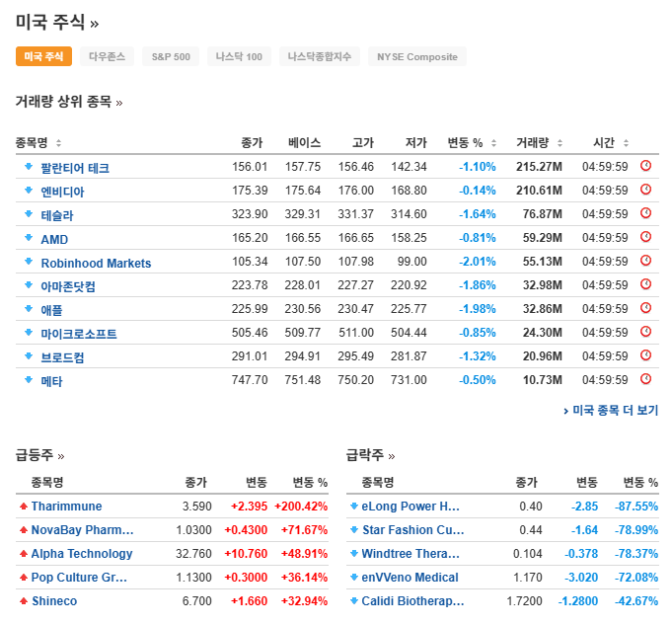Click down arrow icon beside 아마존닷컴
This screenshot has height=625, width=672.
point(29,284)
